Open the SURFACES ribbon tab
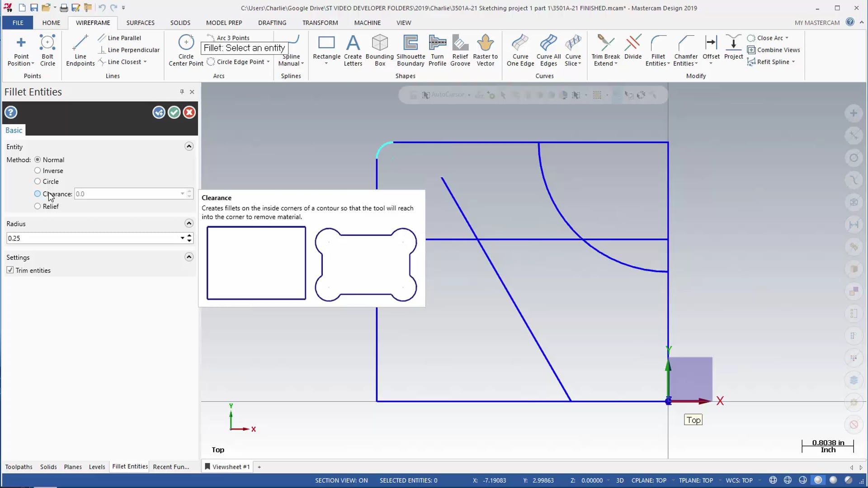The height and width of the screenshot is (488, 868). point(140,22)
